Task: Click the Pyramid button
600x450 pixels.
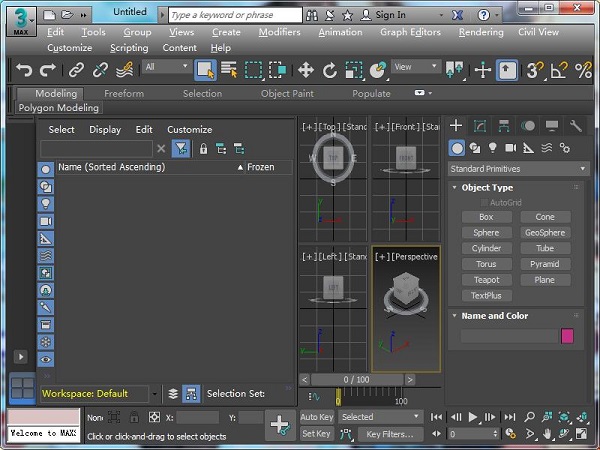Action: click(x=545, y=264)
